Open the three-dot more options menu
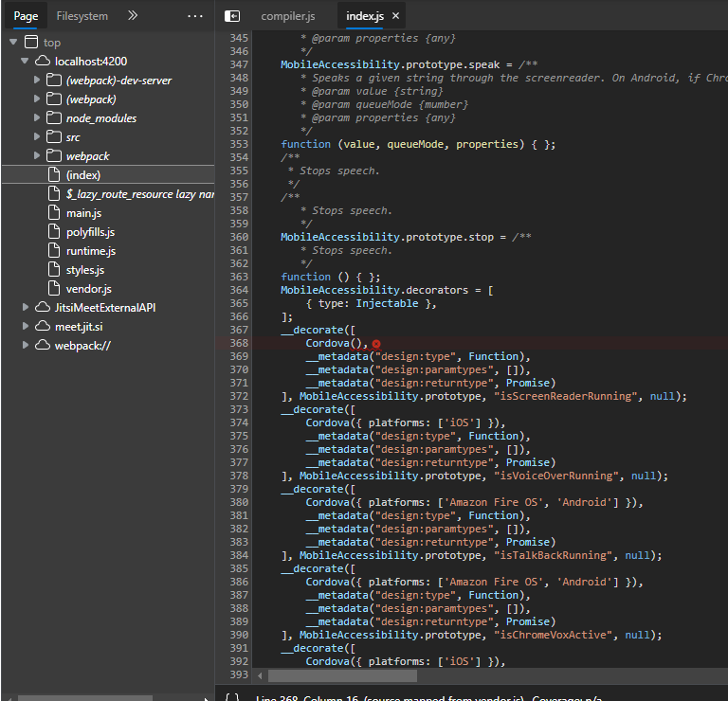The image size is (728, 701). 195,16
